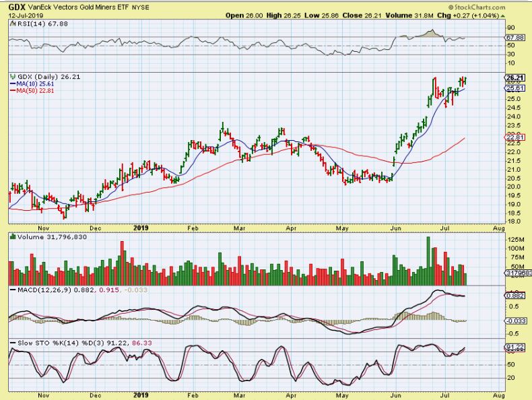Select the red MA(50) legend line marker
The image size is (532, 400).
(x=13, y=91)
